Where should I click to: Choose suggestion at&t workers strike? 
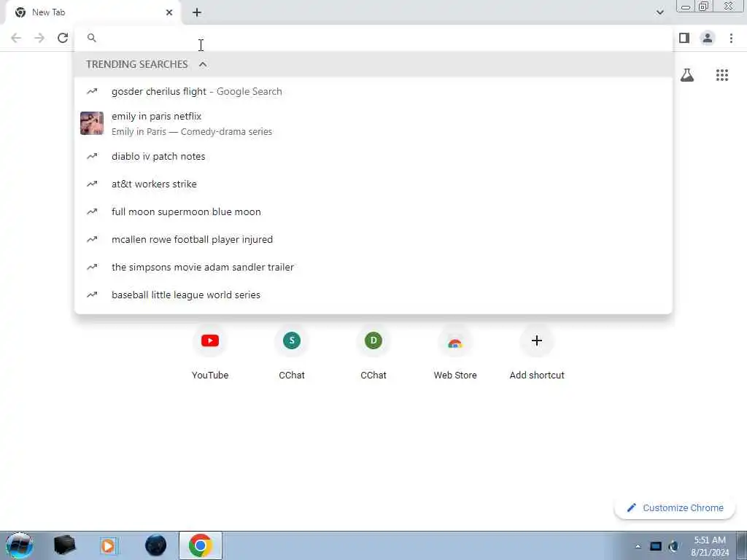373,184
